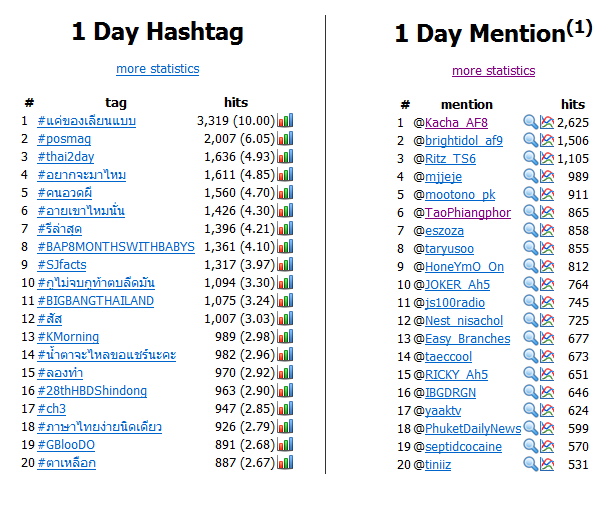
Task: Click magnifier icon for @Easy_Branches
Action: [531, 338]
